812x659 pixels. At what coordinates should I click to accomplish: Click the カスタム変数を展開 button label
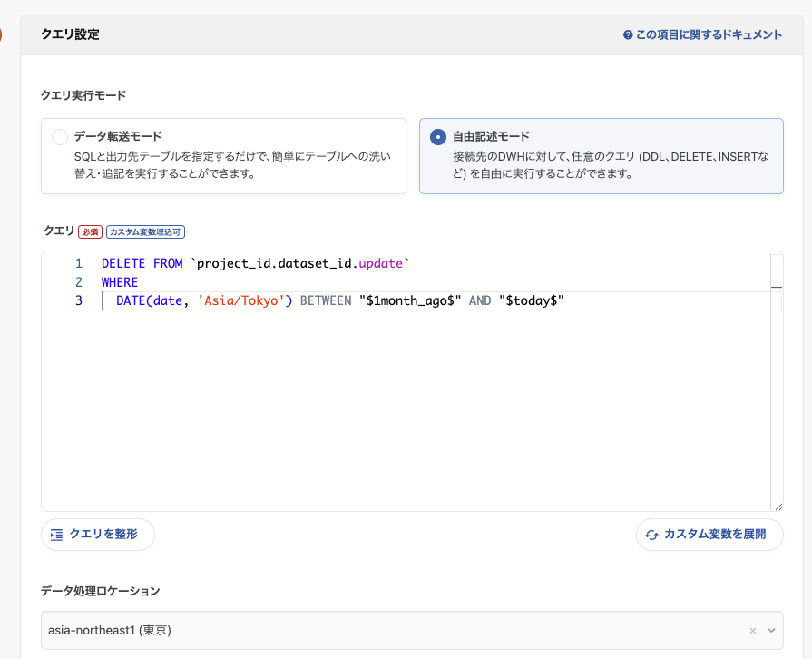[x=715, y=535]
